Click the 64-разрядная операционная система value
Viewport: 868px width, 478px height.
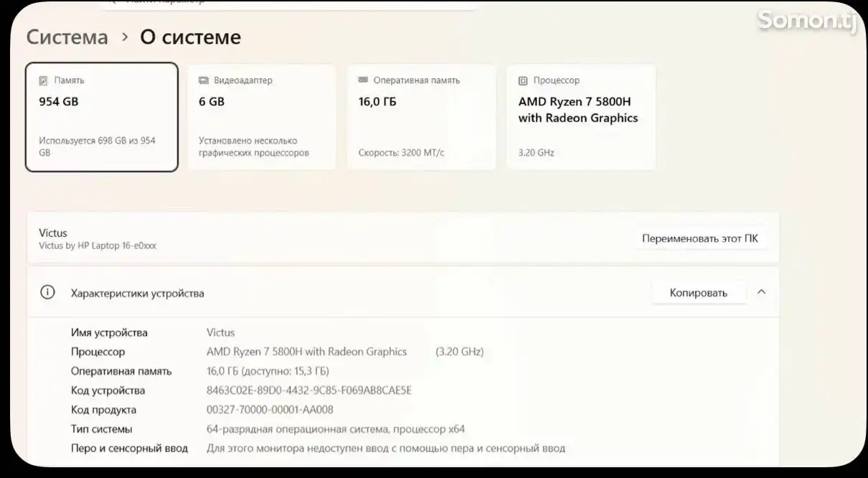(x=336, y=429)
